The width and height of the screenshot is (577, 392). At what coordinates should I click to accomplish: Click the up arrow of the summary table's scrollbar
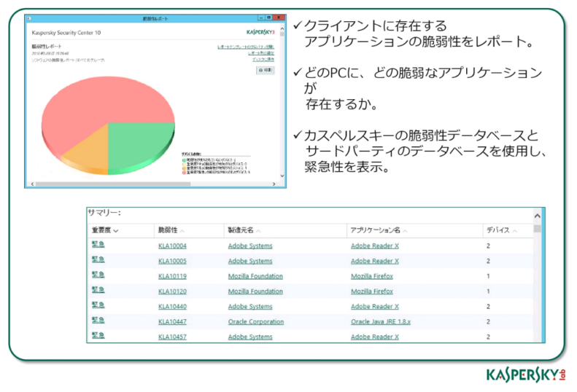click(538, 216)
